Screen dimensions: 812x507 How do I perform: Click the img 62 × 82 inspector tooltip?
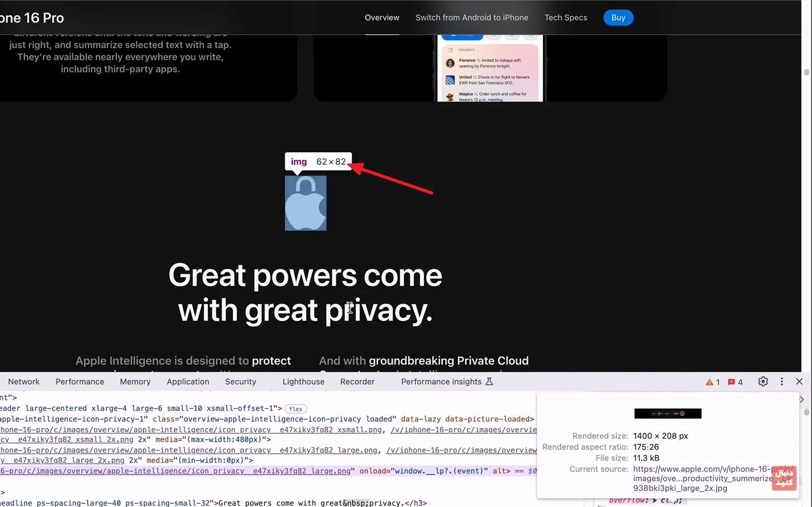318,162
